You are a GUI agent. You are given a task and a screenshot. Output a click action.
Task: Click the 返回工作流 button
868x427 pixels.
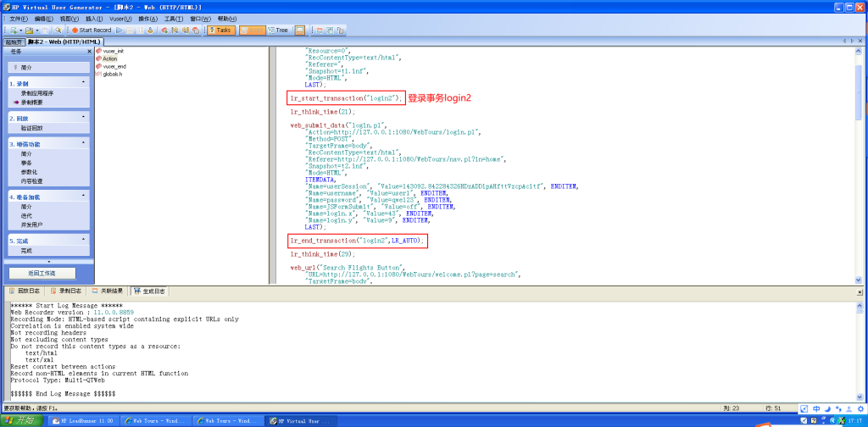coord(42,274)
